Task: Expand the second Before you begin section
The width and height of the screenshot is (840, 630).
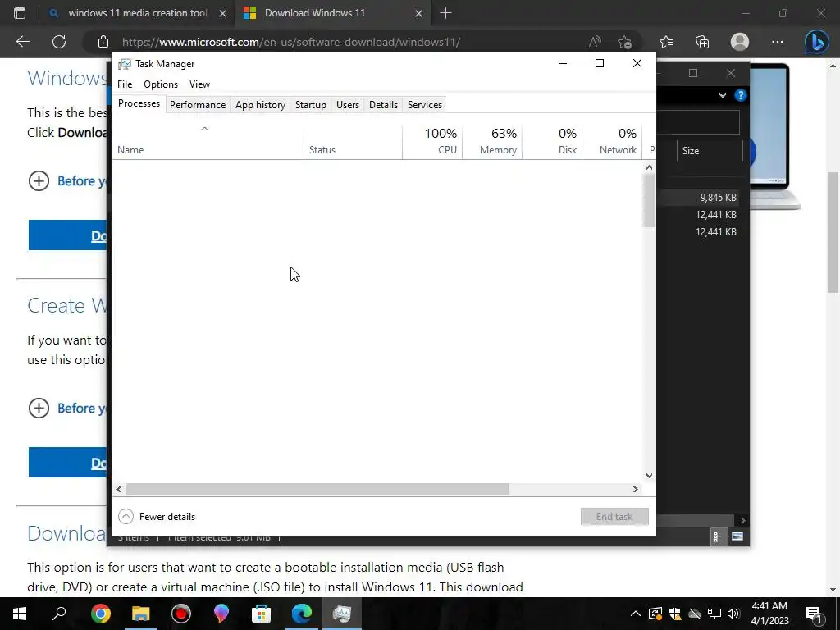Action: (x=39, y=409)
